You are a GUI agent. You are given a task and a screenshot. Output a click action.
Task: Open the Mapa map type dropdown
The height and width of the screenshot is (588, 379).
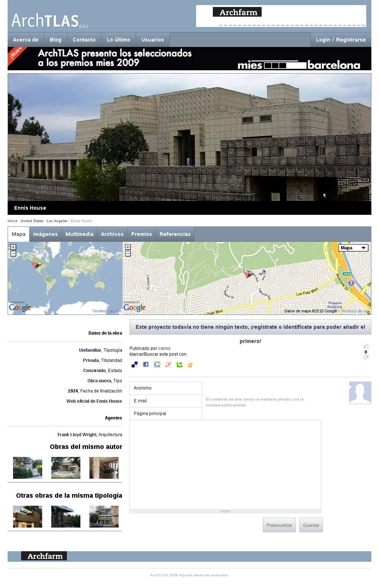[x=353, y=248]
